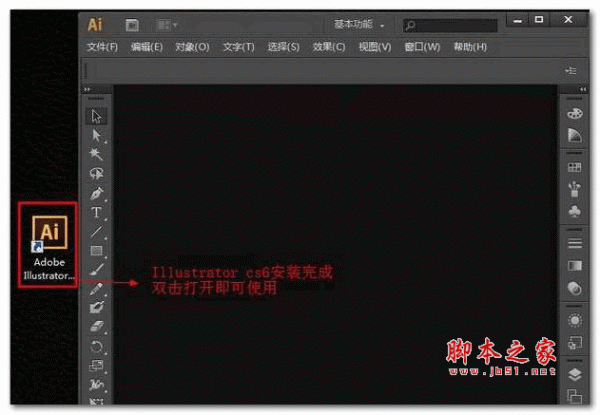Image resolution: width=600 pixels, height=415 pixels.
Task: Click the Go to Bridge icon
Action: 132,25
